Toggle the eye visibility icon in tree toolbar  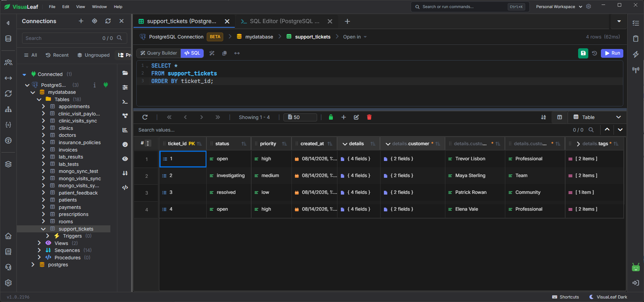pyautogui.click(x=125, y=159)
